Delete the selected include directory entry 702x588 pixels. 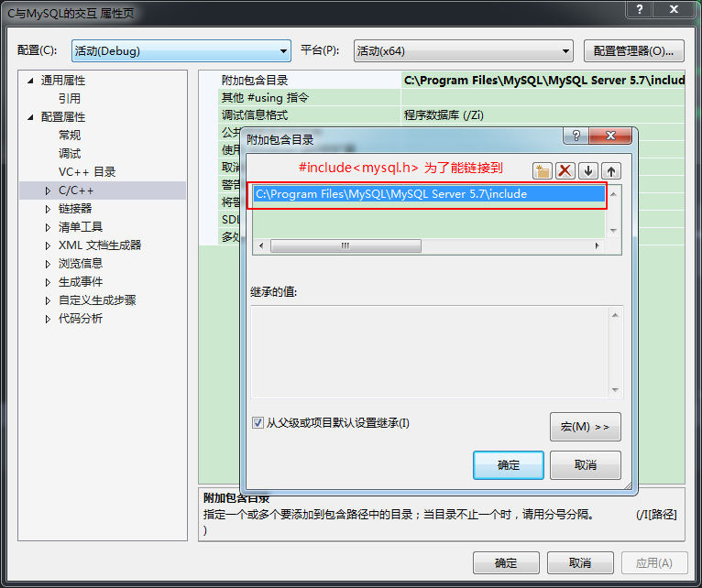pyautogui.click(x=566, y=171)
